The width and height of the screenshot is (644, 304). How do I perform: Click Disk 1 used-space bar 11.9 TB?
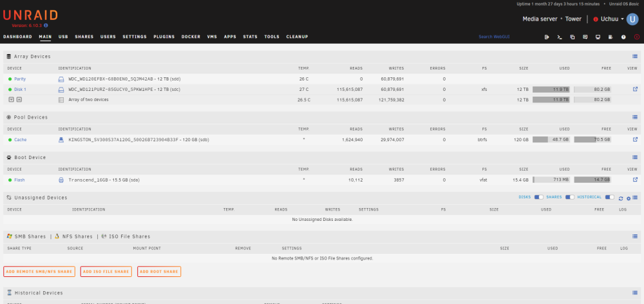[551, 89]
